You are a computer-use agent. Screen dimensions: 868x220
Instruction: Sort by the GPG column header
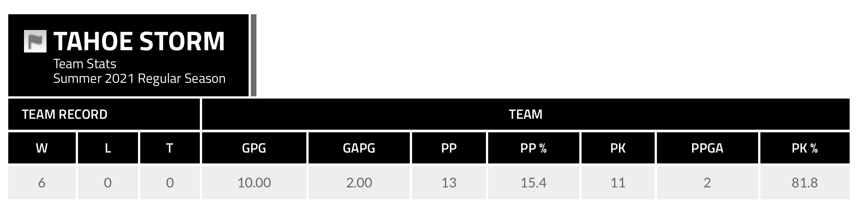pos(254,148)
